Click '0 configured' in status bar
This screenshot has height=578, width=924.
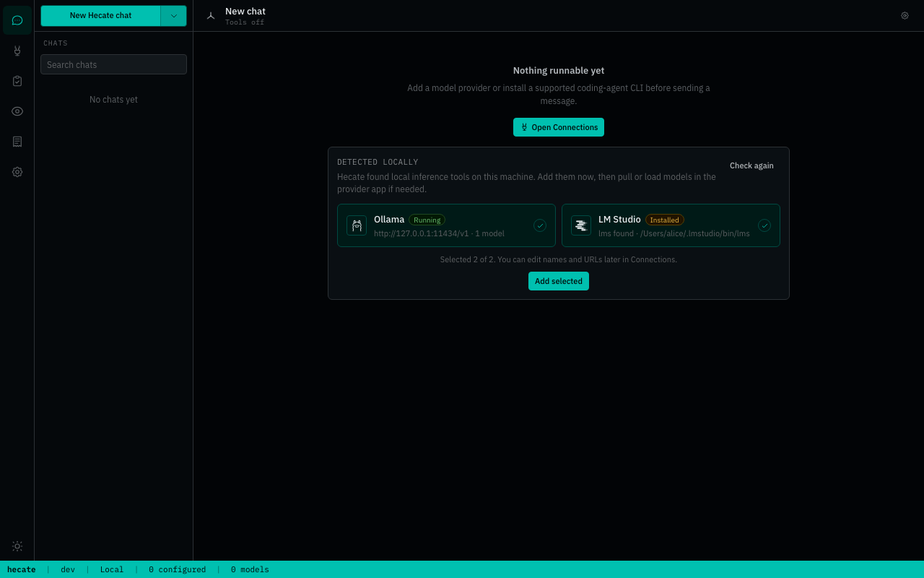pos(178,569)
